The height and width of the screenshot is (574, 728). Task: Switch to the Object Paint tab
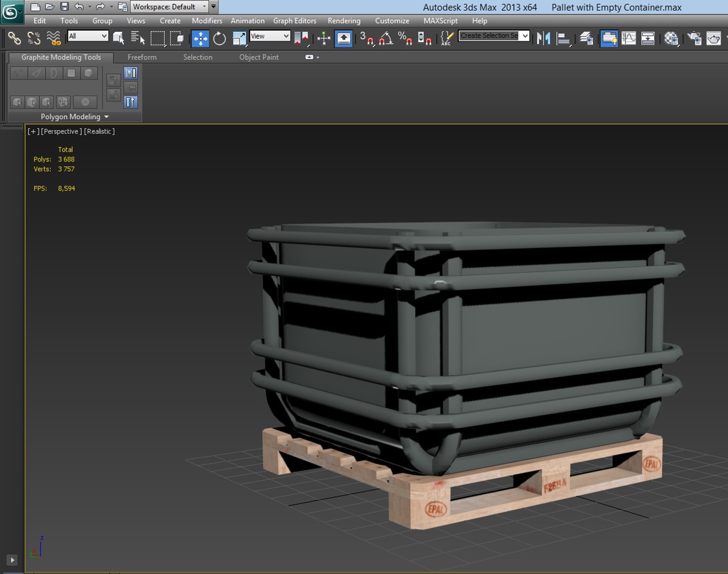(259, 57)
